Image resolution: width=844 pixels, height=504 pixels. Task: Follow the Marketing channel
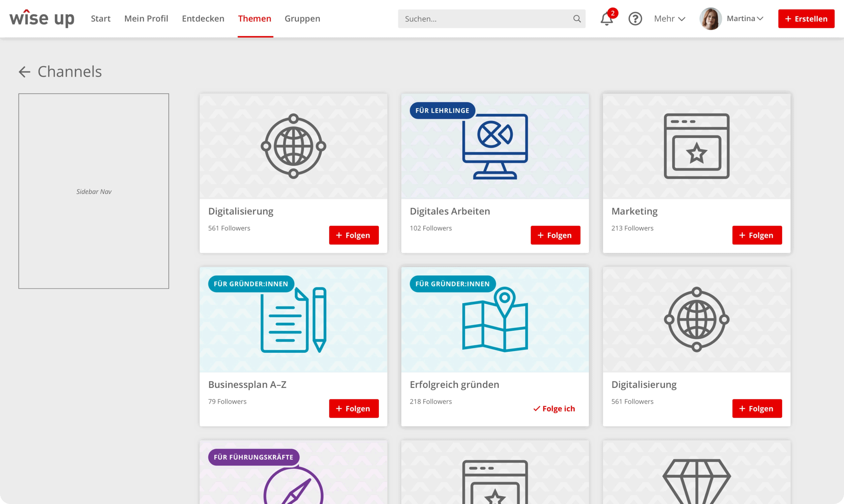(x=757, y=235)
